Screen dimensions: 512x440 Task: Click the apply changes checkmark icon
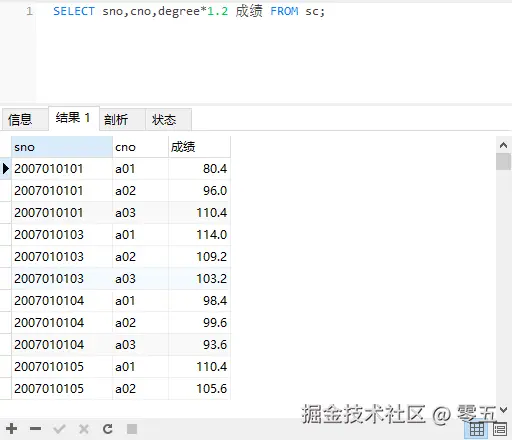pos(59,429)
